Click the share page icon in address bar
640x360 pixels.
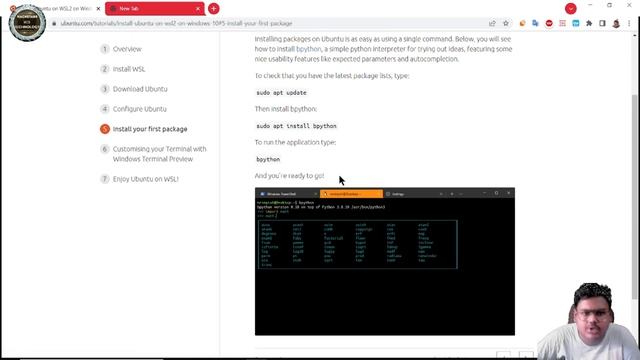pyautogui.click(x=492, y=23)
